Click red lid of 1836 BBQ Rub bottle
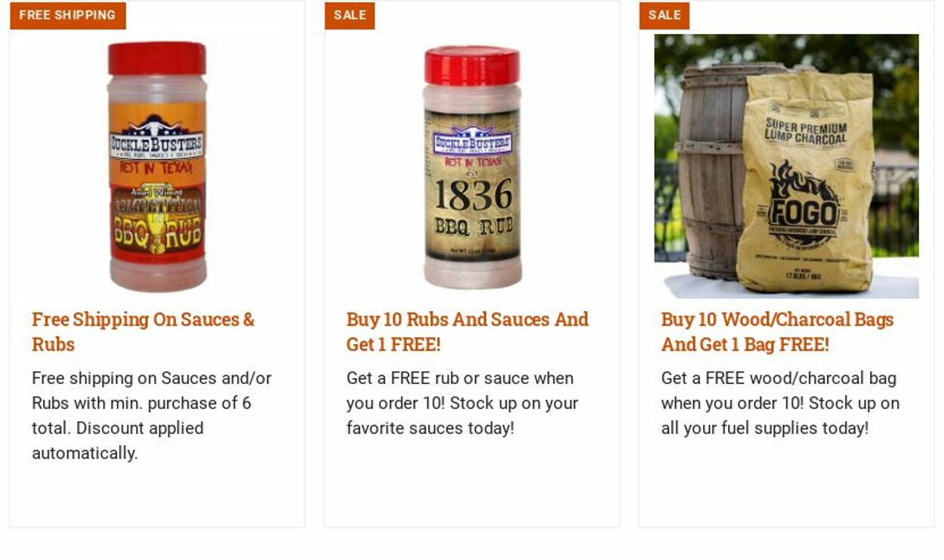This screenshot has height=560, width=944. 472,65
